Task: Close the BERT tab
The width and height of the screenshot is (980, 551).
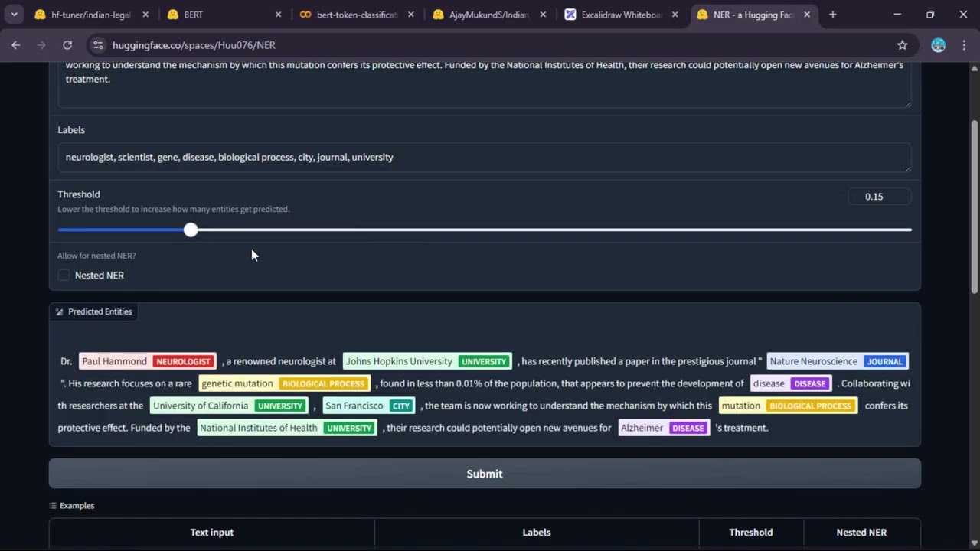Action: 278,15
